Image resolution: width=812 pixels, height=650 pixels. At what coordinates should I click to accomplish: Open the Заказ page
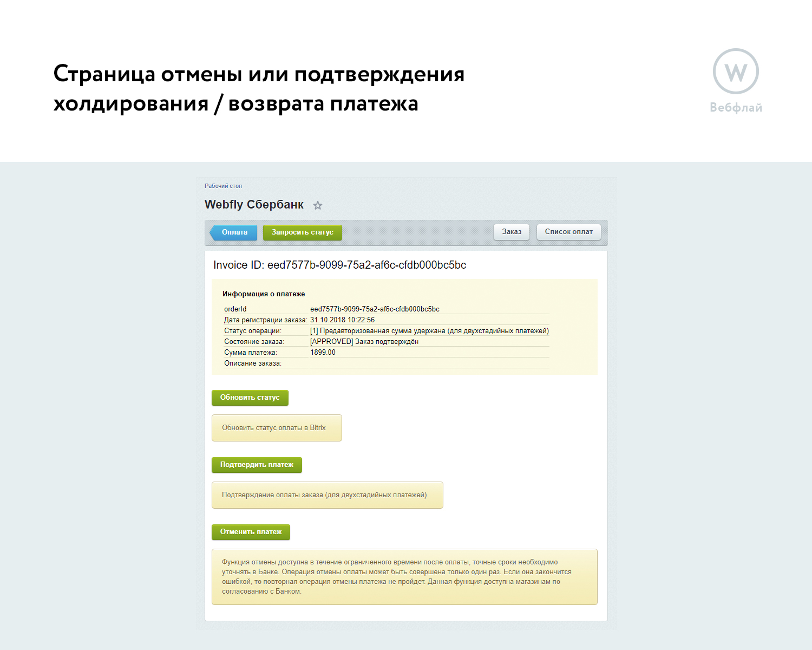[512, 232]
